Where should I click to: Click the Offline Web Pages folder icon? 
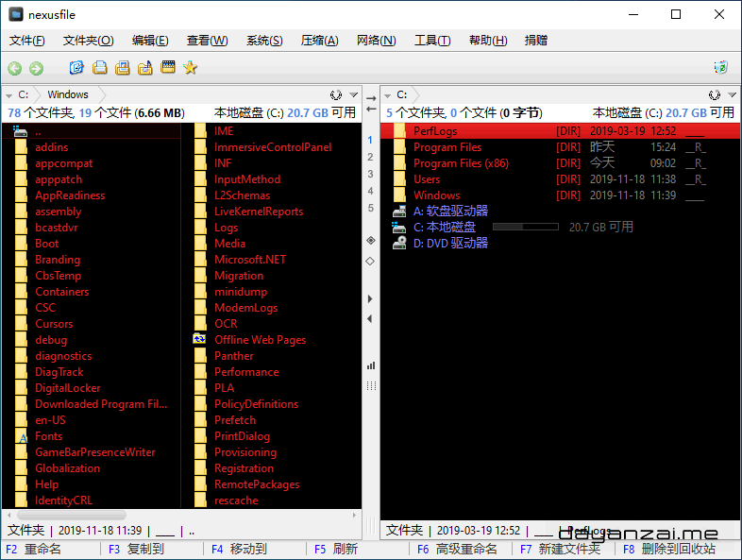[200, 339]
